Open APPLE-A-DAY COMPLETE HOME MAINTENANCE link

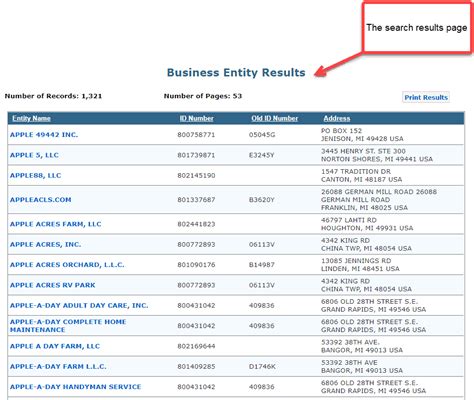[68, 326]
